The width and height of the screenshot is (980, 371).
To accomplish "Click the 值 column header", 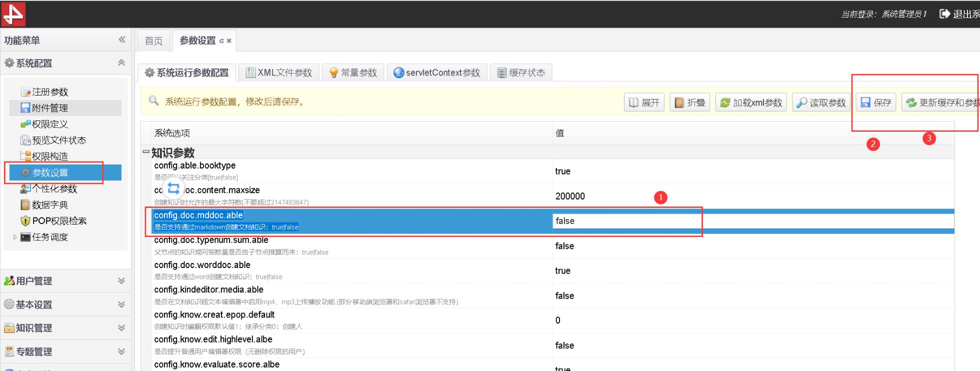I will coord(753,133).
